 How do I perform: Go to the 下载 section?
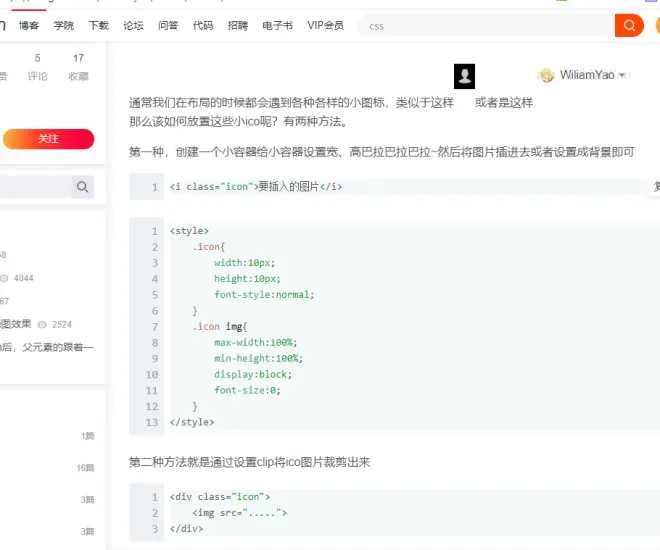click(x=98, y=25)
